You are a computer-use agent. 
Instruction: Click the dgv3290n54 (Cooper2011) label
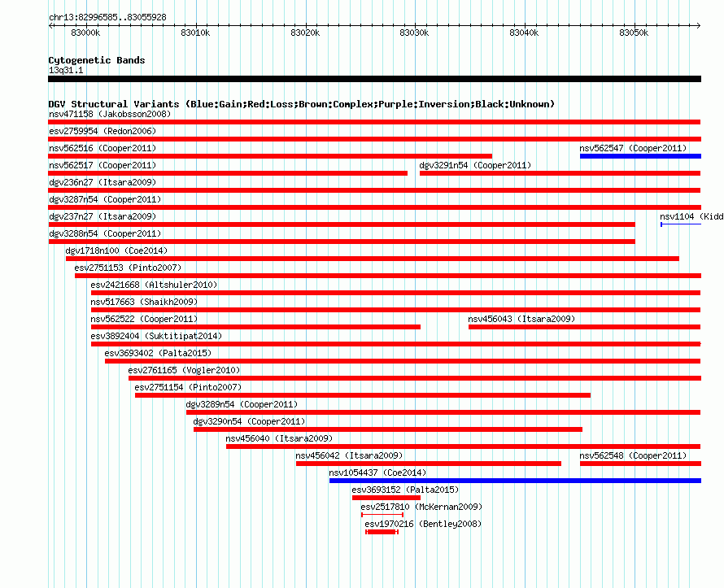(249, 421)
